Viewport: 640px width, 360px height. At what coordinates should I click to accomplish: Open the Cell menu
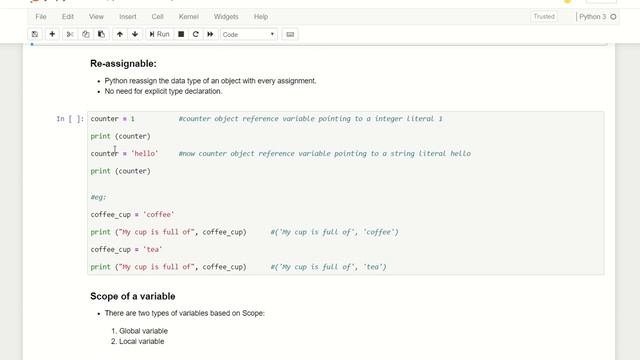click(158, 17)
